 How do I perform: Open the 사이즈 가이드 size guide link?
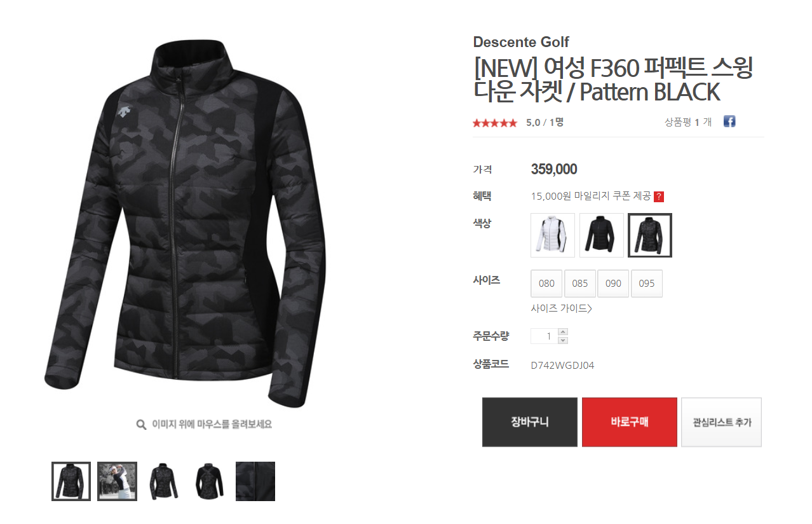click(561, 308)
